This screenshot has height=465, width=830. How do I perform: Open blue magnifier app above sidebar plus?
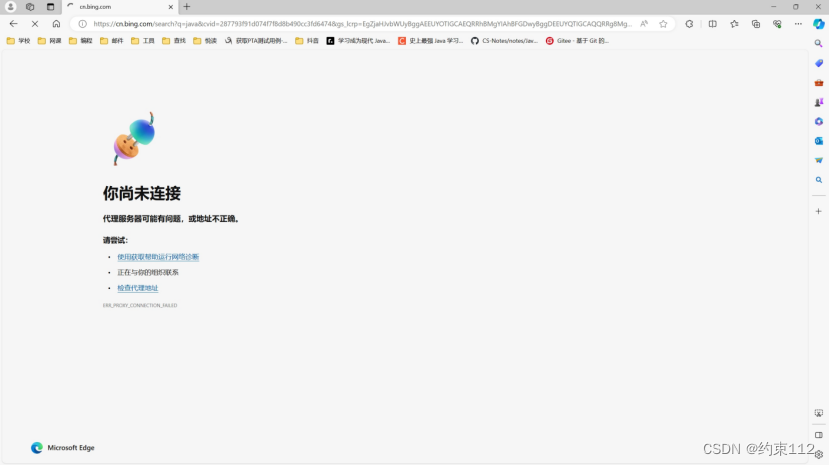pyautogui.click(x=819, y=180)
